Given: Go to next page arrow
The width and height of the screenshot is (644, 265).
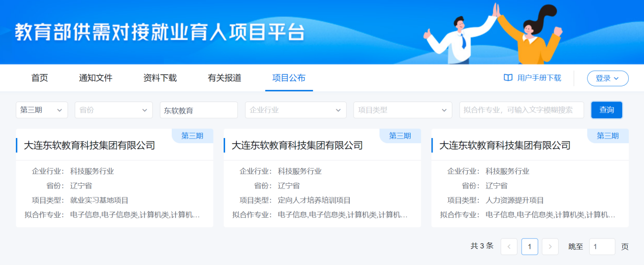Looking at the screenshot, I should point(550,247).
